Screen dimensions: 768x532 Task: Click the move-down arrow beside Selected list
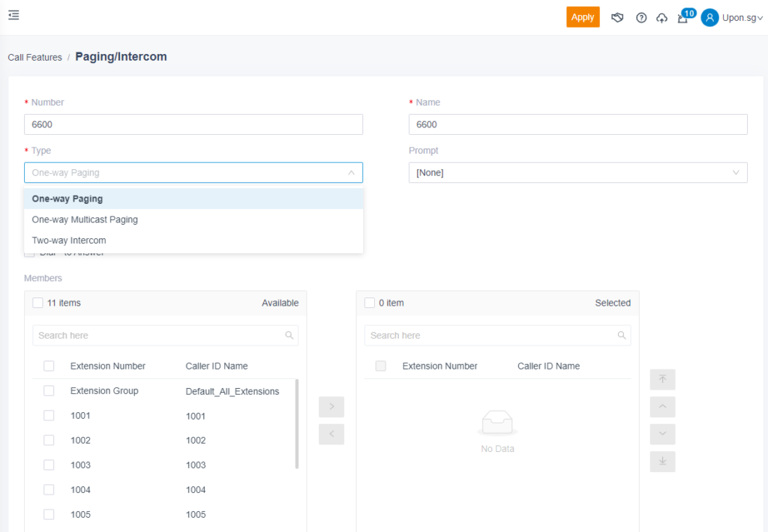click(x=662, y=434)
